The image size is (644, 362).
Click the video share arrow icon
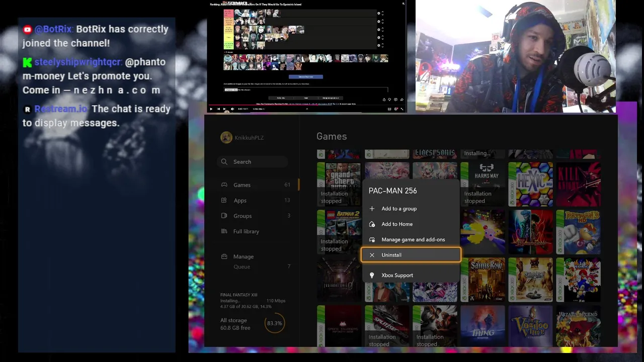(401, 100)
